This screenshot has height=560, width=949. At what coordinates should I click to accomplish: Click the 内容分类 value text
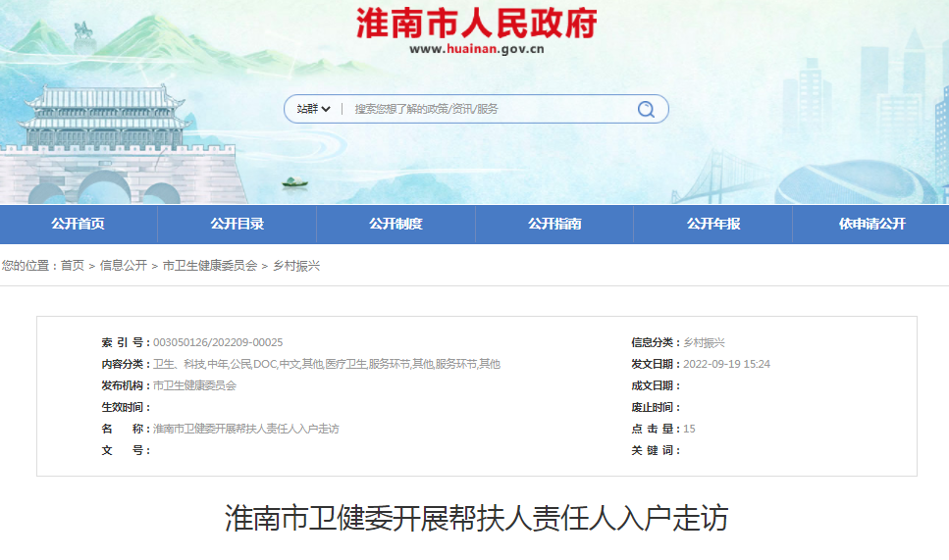click(327, 364)
